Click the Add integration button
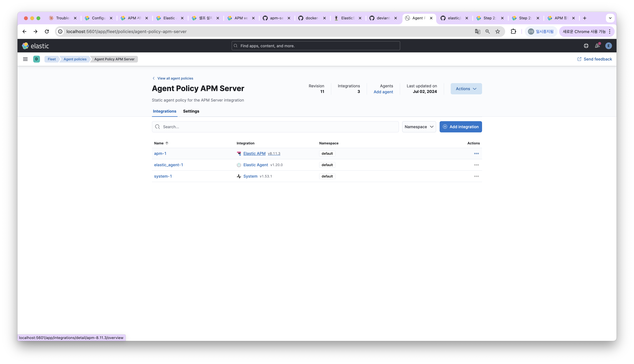Screen dimensions: 634x364 461,127
